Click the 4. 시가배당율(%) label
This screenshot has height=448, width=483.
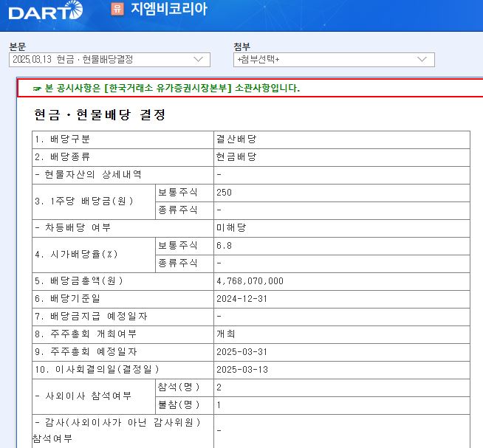[76, 255]
